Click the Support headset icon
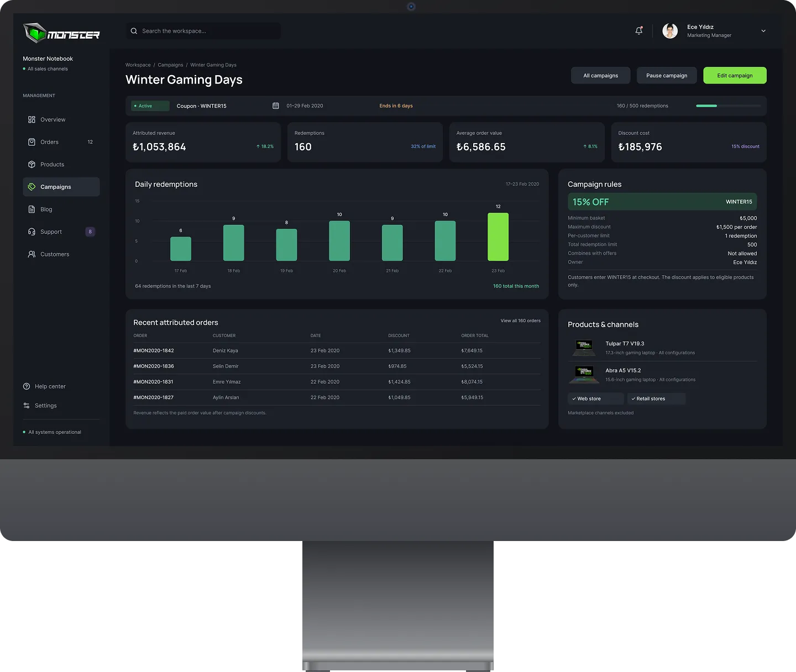The height and width of the screenshot is (672, 796). pyautogui.click(x=32, y=232)
